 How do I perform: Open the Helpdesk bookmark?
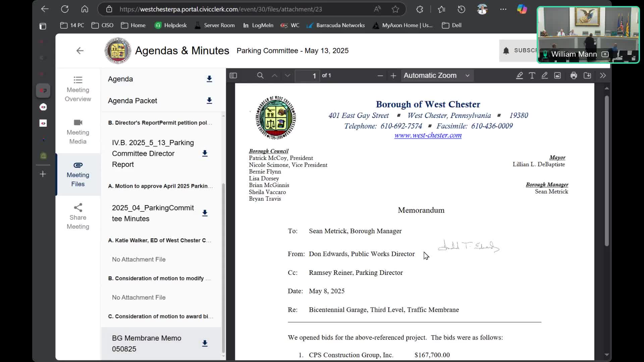click(x=171, y=25)
